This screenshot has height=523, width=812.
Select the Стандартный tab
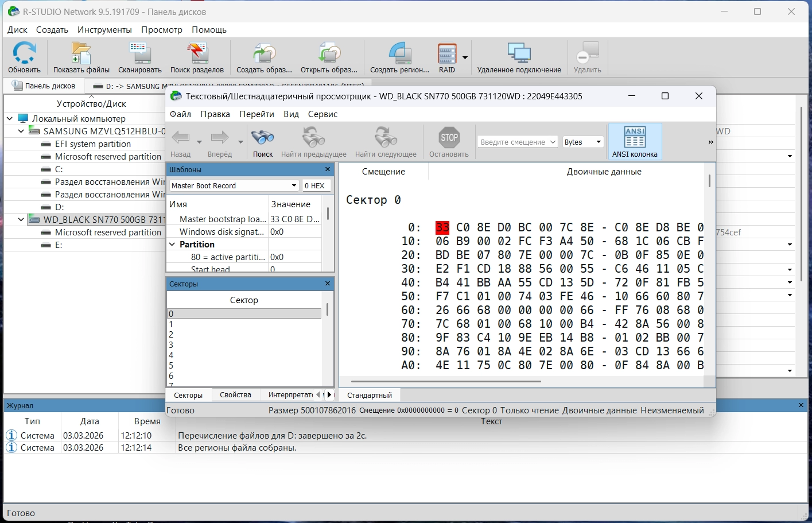(x=370, y=396)
